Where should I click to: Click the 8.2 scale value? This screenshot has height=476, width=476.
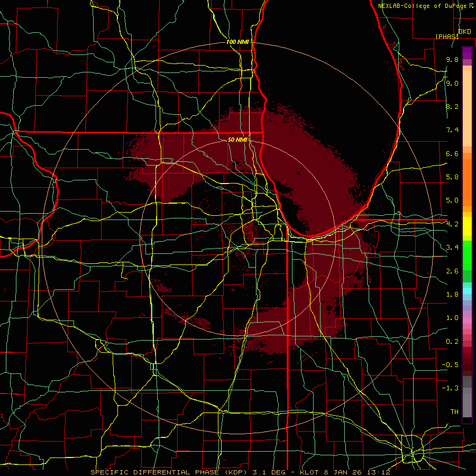coord(452,107)
